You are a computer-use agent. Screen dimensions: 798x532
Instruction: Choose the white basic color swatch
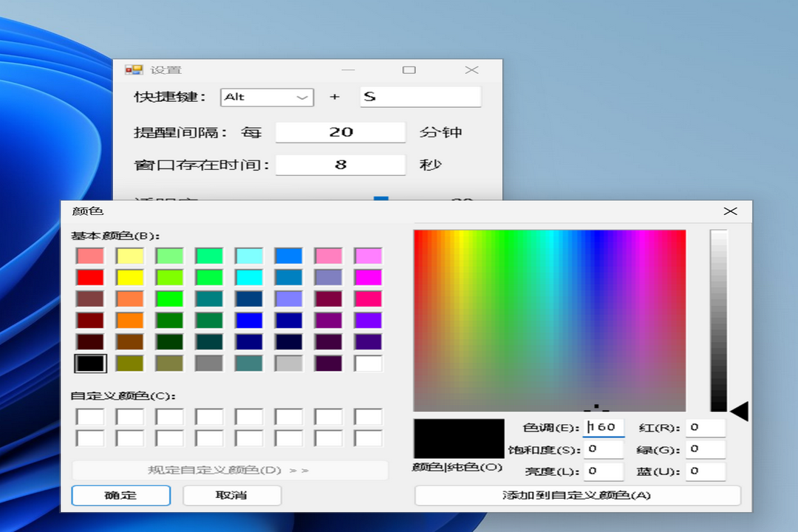[x=369, y=364]
